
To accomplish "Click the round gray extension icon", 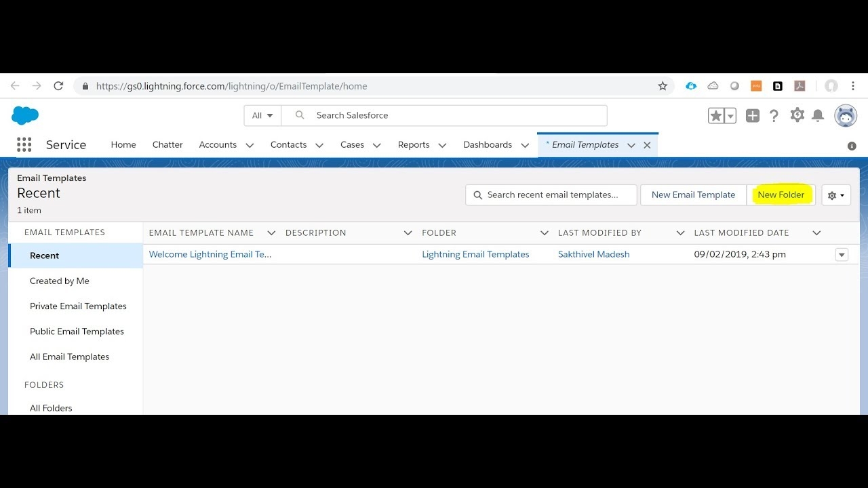I will [x=734, y=86].
